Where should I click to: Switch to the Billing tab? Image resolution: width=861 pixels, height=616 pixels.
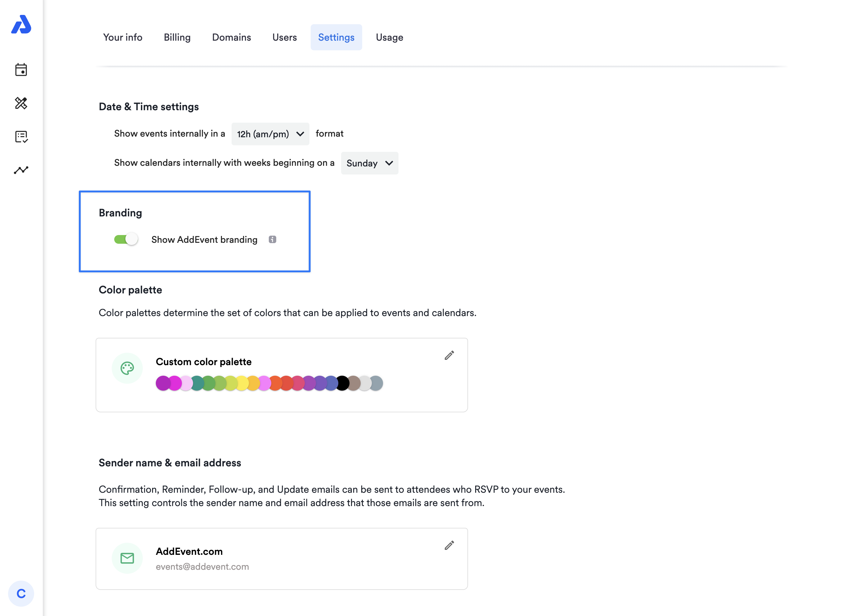click(x=177, y=37)
